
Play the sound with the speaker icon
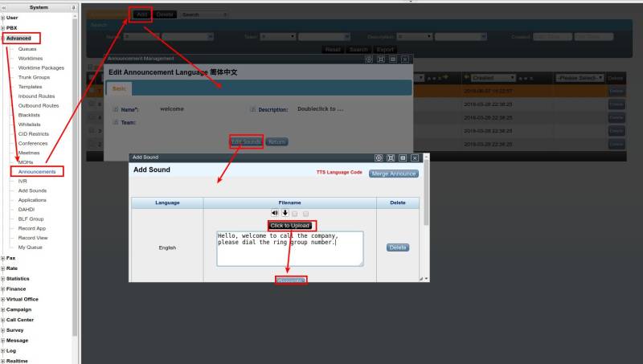(275, 213)
